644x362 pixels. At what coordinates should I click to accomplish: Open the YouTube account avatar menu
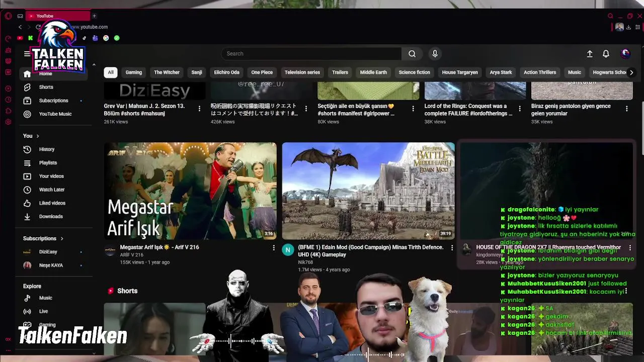pos(625,53)
